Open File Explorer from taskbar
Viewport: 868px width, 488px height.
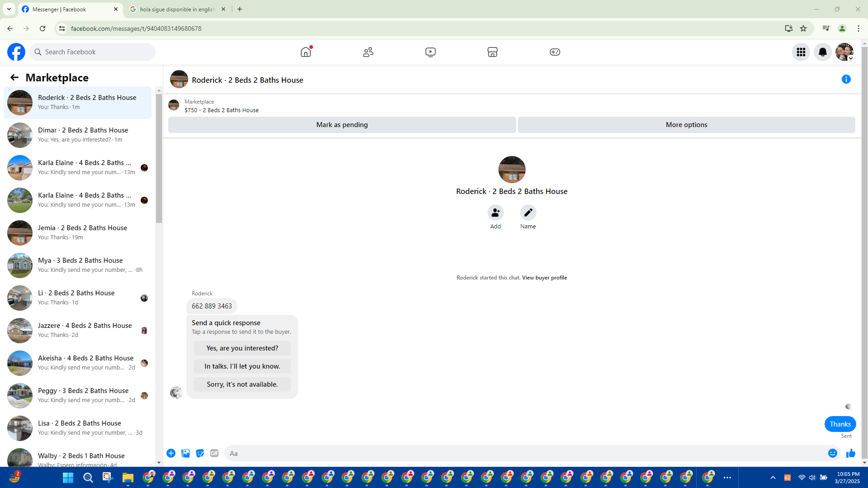tap(128, 478)
